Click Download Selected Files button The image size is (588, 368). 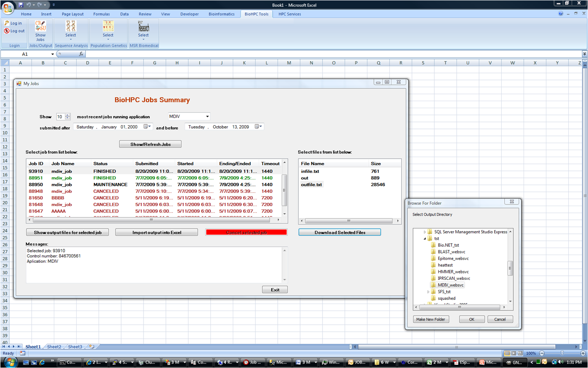[x=340, y=232]
